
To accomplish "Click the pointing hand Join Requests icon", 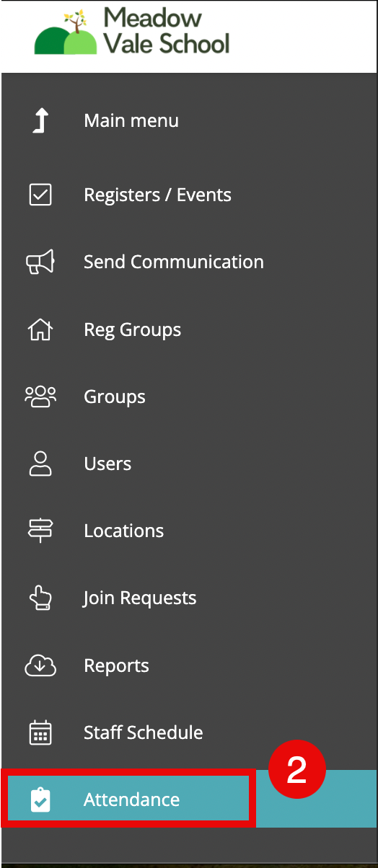I will point(40,598).
